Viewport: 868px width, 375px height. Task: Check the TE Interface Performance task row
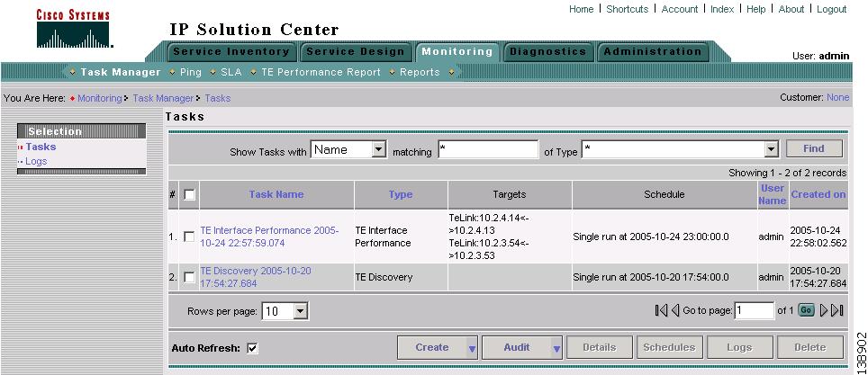coord(189,237)
